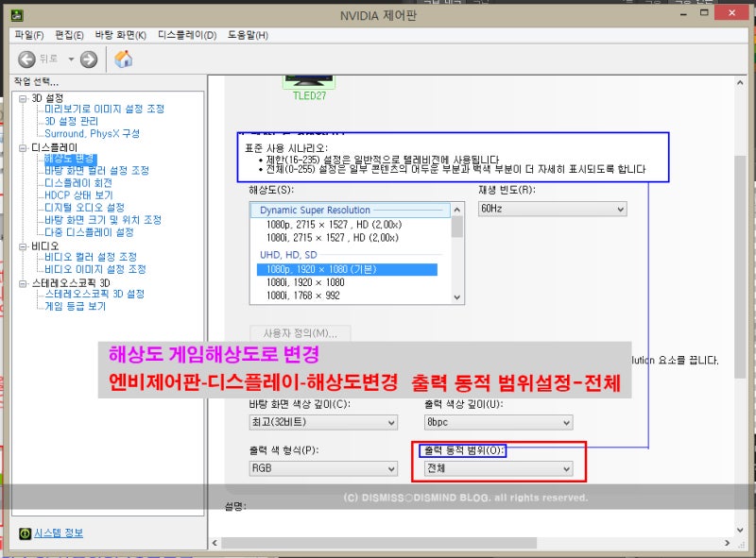Open the 디스플레이(D) menu
The image size is (756, 558).
pos(187,35)
